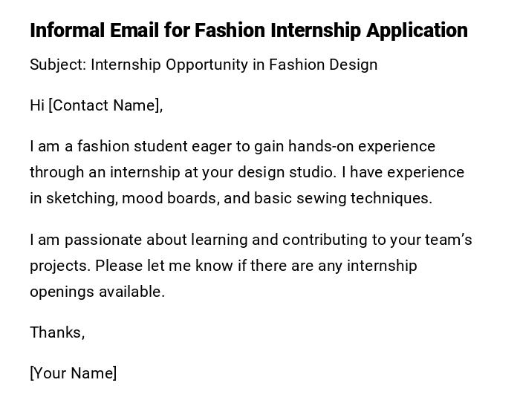Viewport: 520px width, 420px height.
Task: Click the words 'openings available' in the email
Action: pyautogui.click(x=97, y=292)
